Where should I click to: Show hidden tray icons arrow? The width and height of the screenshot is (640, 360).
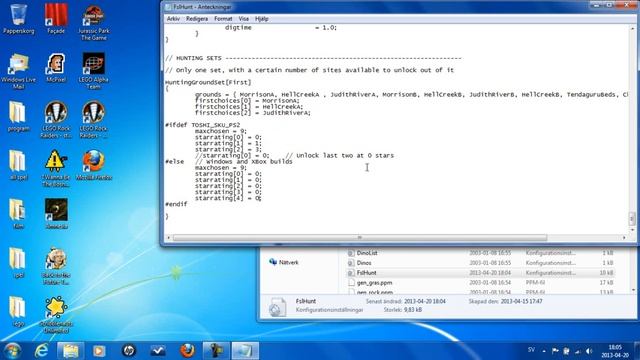click(x=544, y=351)
